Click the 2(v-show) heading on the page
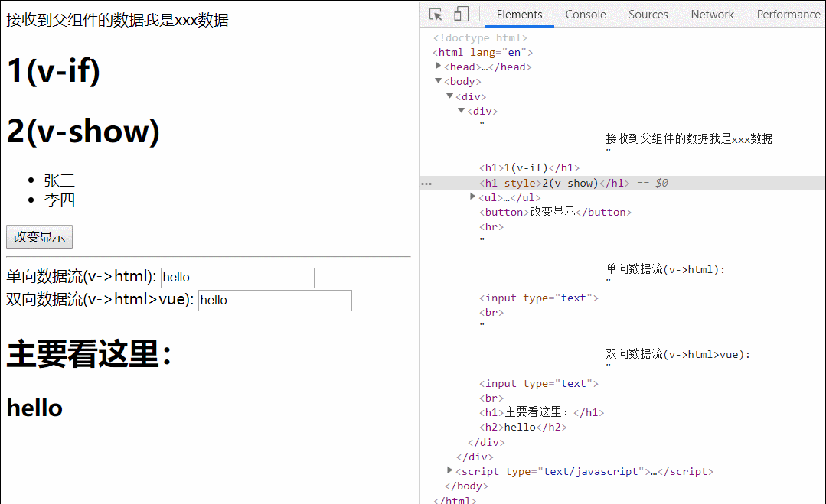 (x=83, y=131)
